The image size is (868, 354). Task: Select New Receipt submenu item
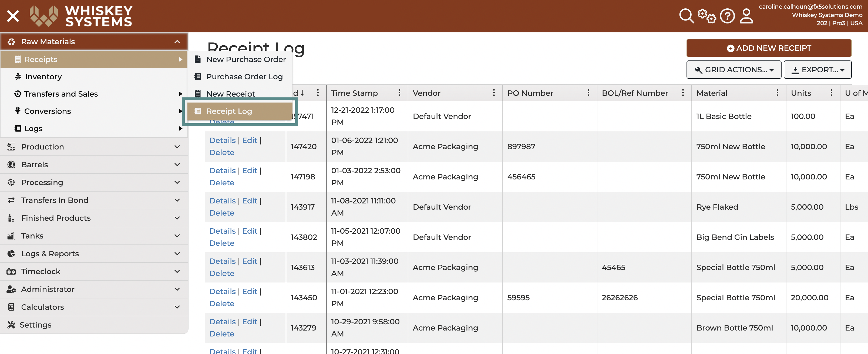(x=240, y=94)
